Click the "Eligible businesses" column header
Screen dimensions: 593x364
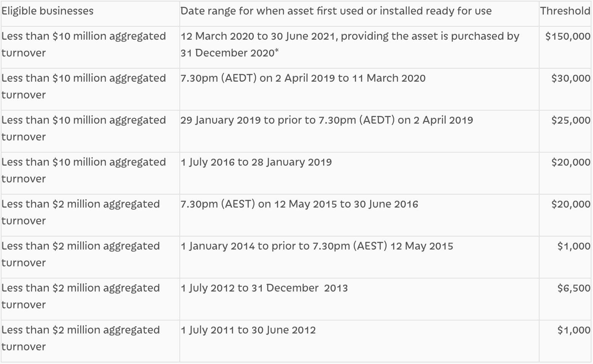coord(47,11)
